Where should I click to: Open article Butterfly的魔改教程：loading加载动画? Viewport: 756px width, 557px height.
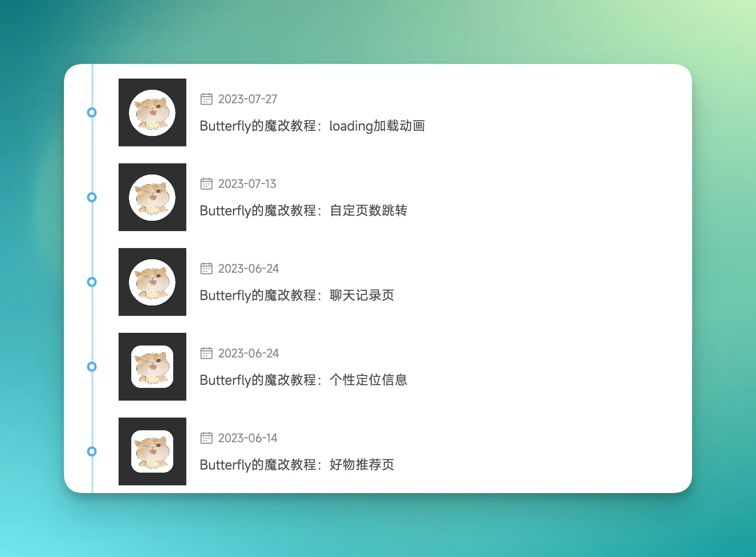(x=312, y=126)
